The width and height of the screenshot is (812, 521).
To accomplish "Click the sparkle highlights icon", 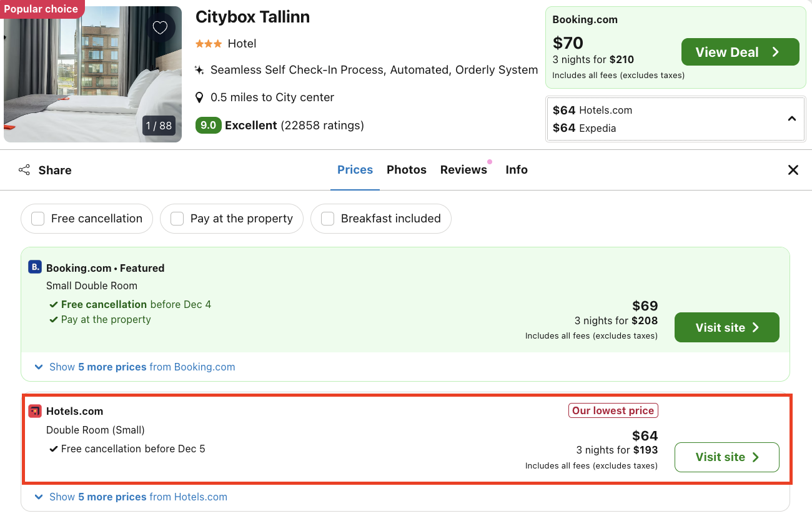I will tap(199, 70).
